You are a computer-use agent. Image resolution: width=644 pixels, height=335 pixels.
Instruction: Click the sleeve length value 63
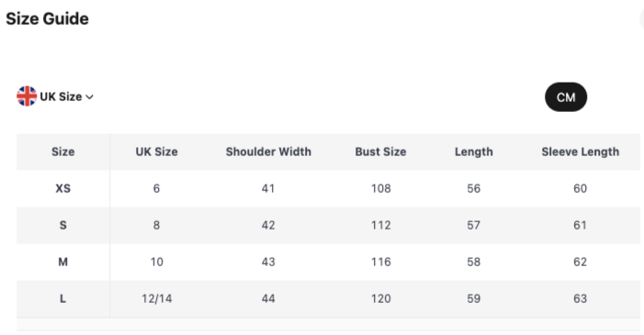tap(580, 298)
